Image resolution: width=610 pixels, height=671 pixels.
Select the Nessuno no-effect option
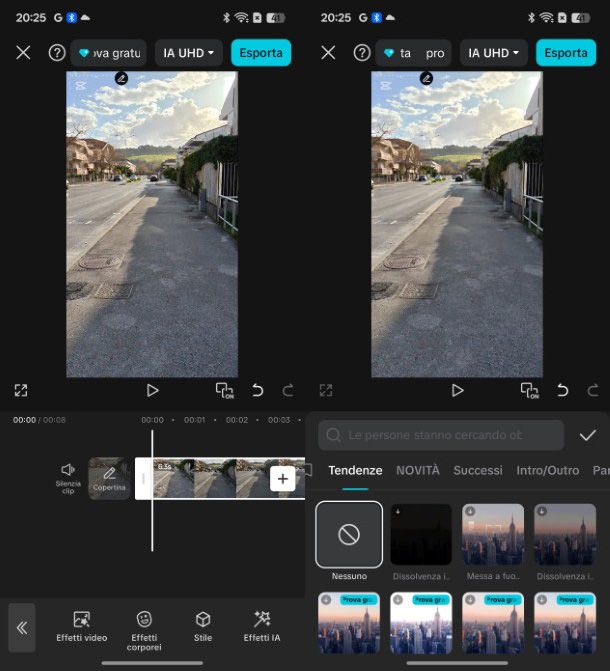point(349,535)
